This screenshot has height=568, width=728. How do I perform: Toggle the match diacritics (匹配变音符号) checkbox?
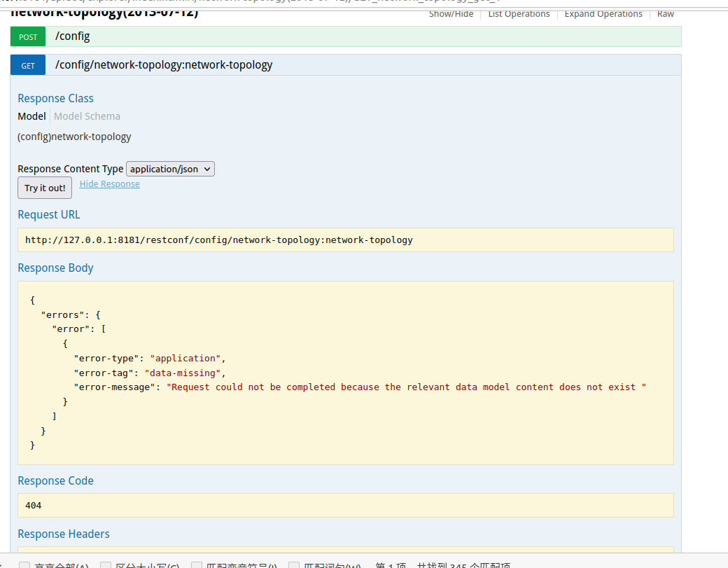point(197,564)
